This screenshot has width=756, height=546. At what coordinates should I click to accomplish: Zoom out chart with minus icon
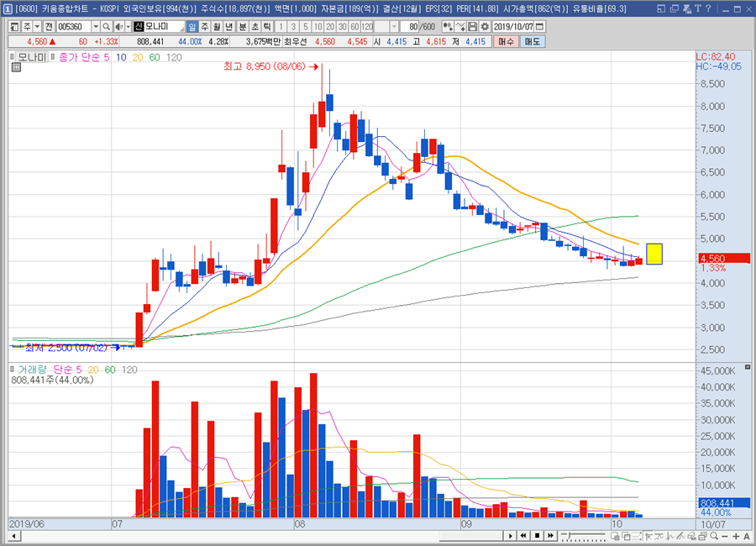click(725, 537)
